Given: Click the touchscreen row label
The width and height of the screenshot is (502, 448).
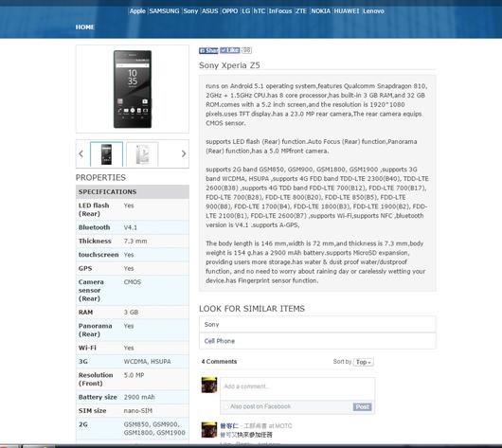Looking at the screenshot, I should click(99, 255).
